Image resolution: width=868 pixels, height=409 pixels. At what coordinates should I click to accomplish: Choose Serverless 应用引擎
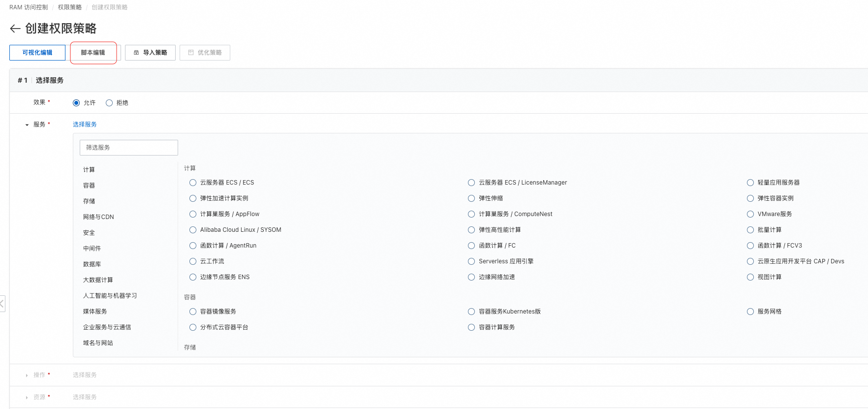point(471,261)
